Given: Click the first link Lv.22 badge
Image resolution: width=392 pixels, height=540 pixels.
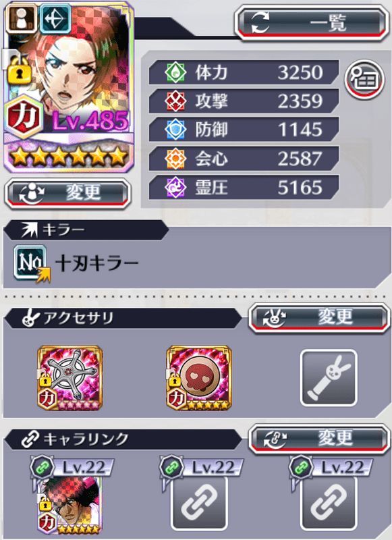Looking at the screenshot, I should (72, 468).
